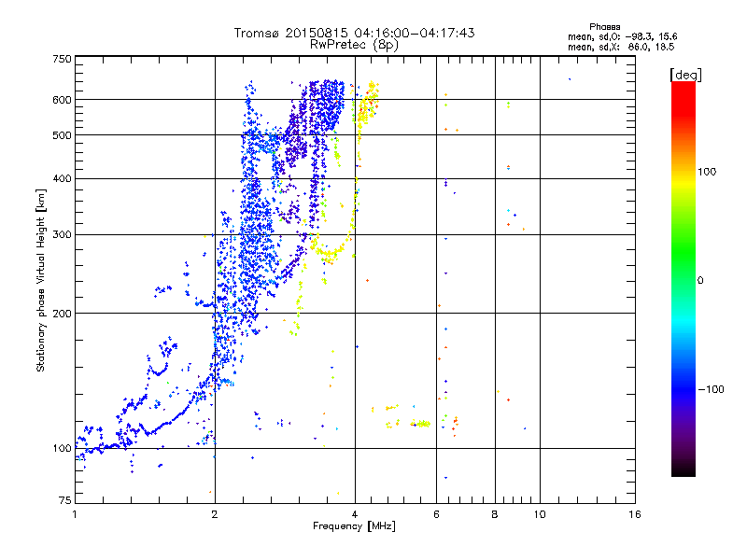Click the colorbar label '0'

tap(699, 281)
